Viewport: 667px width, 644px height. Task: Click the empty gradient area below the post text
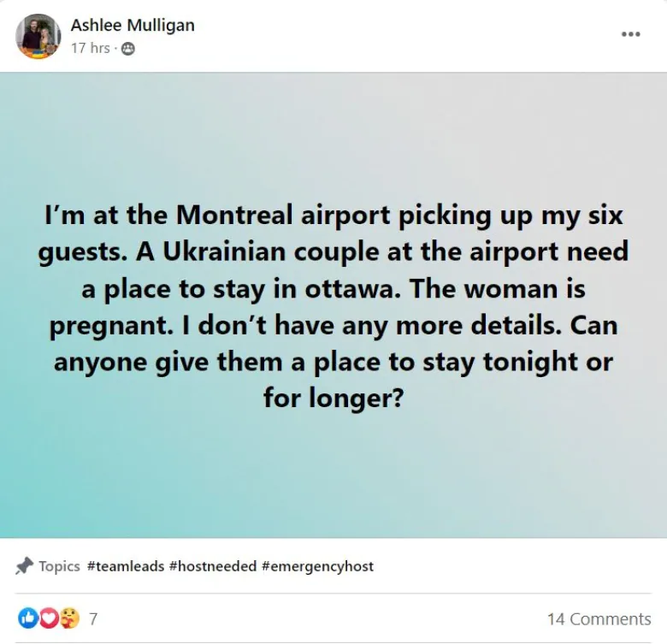(x=333, y=470)
